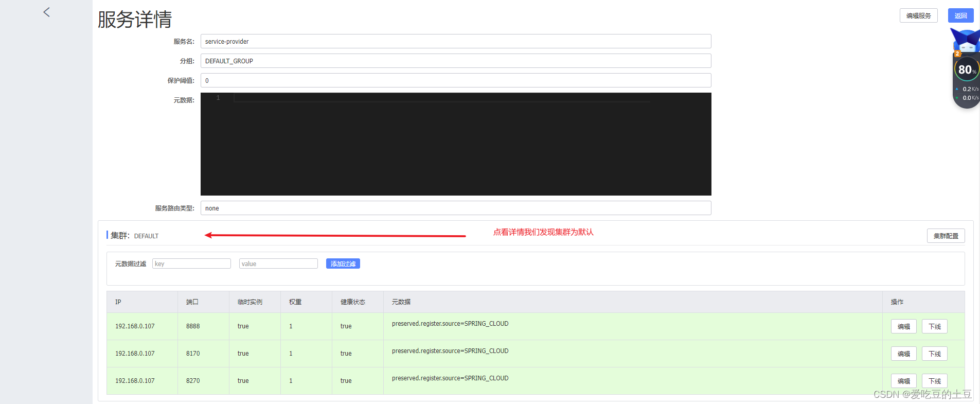Click 下线 for port 8270 instance
The height and width of the screenshot is (404, 980).
click(934, 381)
